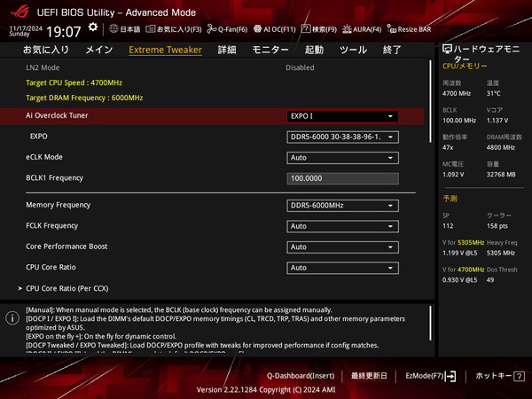
Task: Click the 最終更新日 button
Action: click(x=369, y=376)
